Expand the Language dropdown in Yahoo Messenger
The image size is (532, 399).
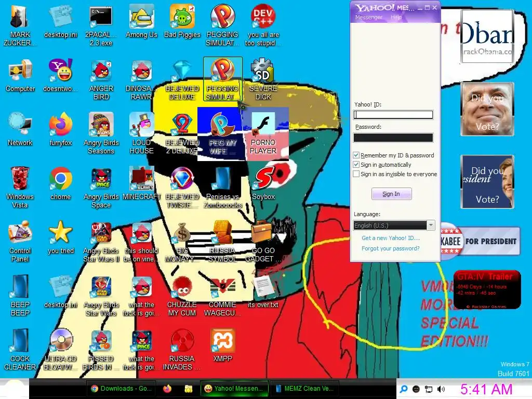tap(431, 225)
